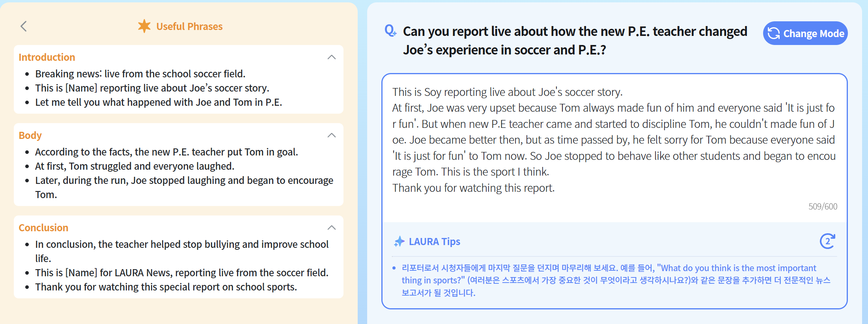Click the back arrow icon
868x324 pixels.
point(24,26)
